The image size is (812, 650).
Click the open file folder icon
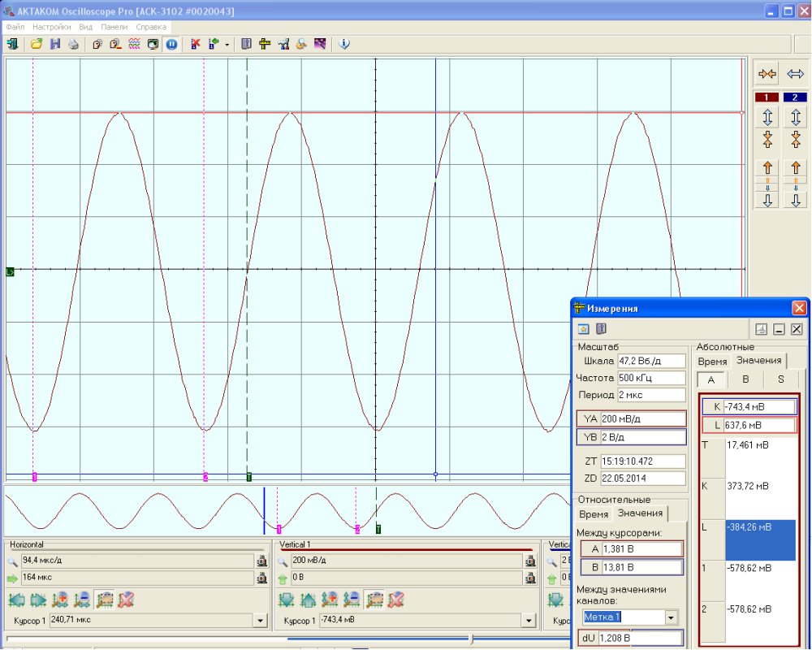pos(37,44)
